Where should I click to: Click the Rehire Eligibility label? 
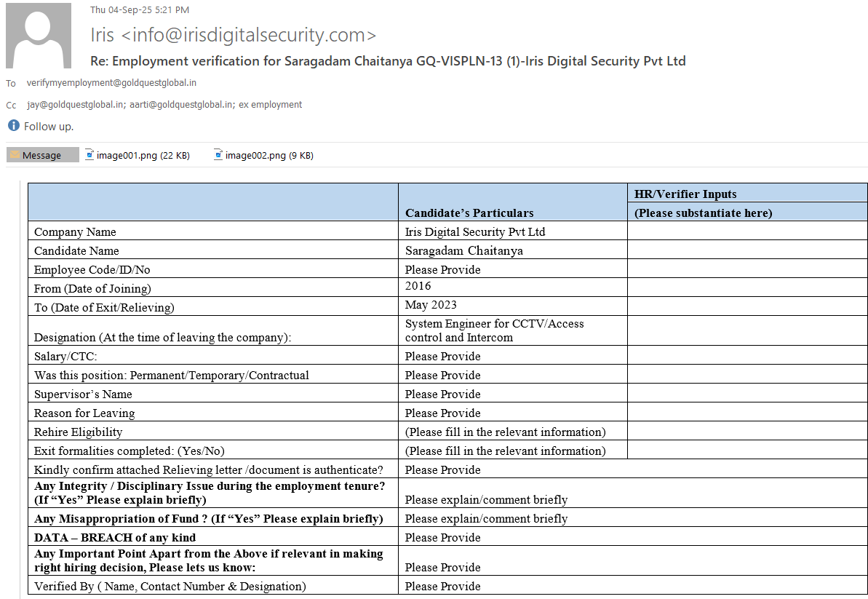pos(78,432)
